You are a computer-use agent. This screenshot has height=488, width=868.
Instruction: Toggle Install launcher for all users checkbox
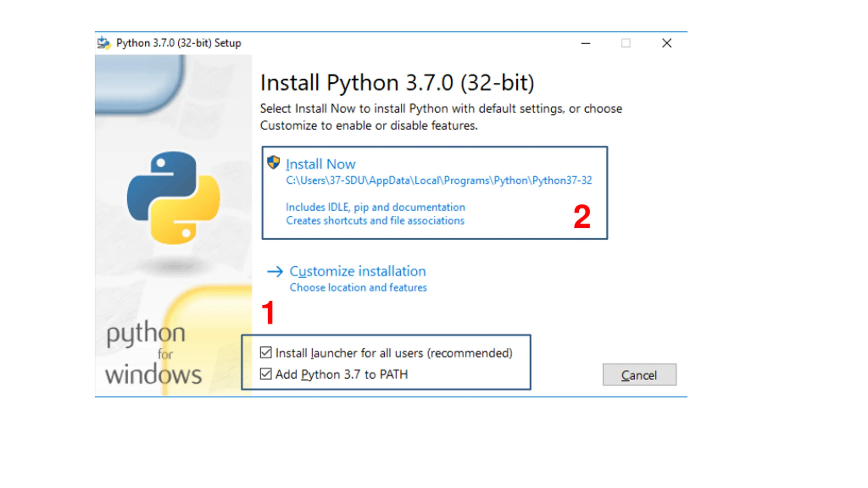pyautogui.click(x=266, y=352)
